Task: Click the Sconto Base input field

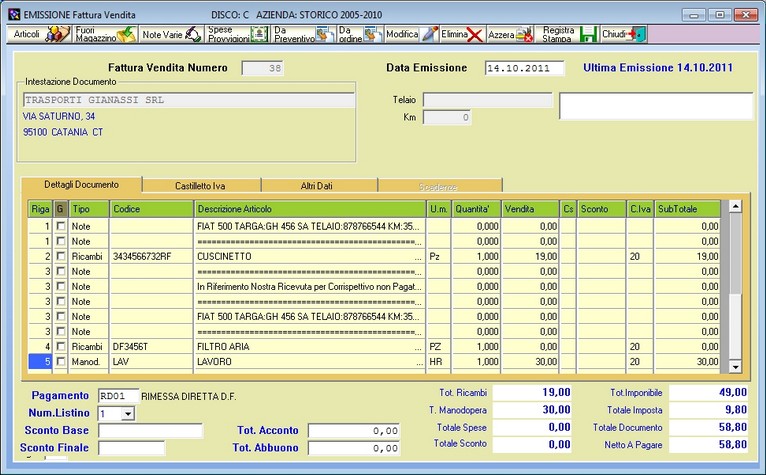Action: (149, 430)
